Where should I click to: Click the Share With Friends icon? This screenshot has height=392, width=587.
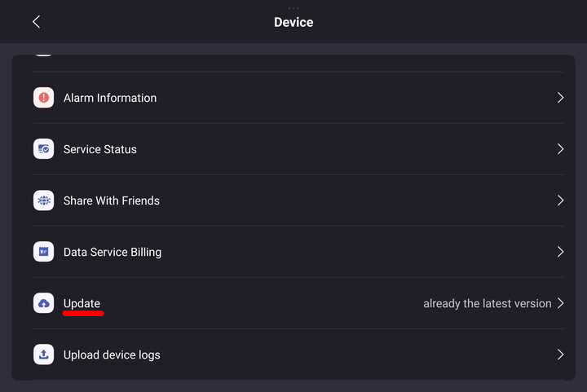tap(43, 200)
